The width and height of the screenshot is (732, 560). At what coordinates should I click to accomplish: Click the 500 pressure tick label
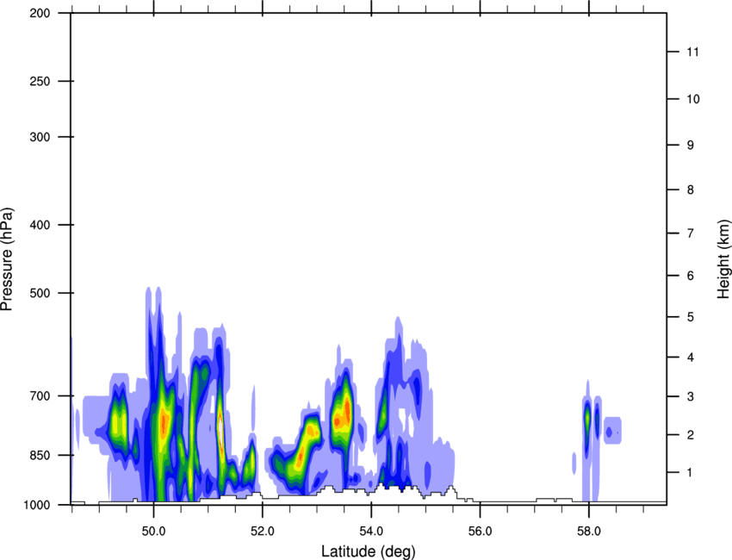(40, 293)
